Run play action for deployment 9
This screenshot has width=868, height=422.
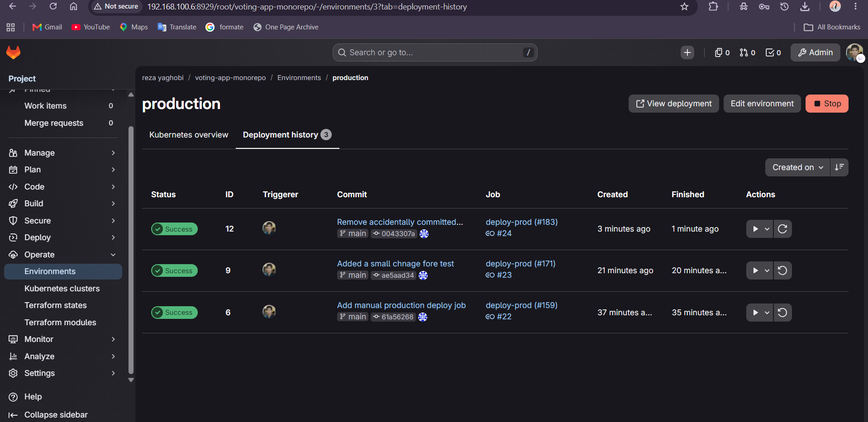click(755, 270)
